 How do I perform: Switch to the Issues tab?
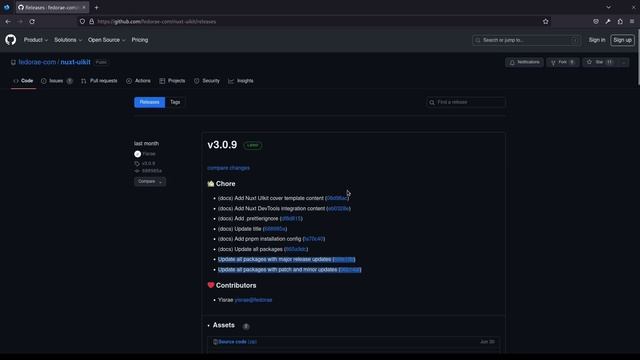(57, 81)
